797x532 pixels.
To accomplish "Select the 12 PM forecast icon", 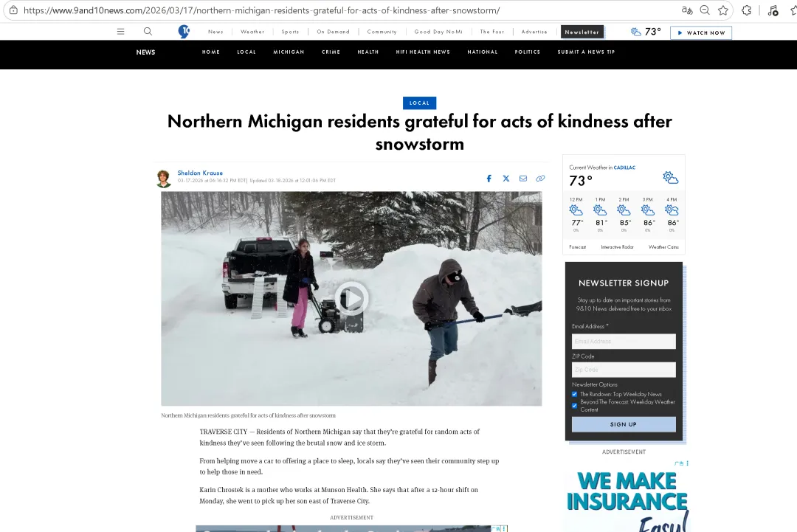I will pyautogui.click(x=576, y=210).
